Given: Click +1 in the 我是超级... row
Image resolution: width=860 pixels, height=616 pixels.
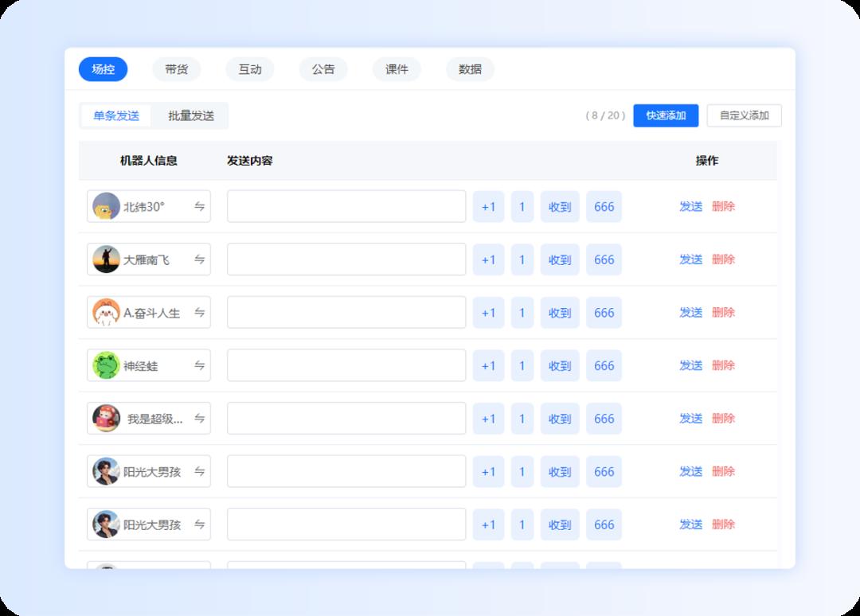Looking at the screenshot, I should pos(489,419).
